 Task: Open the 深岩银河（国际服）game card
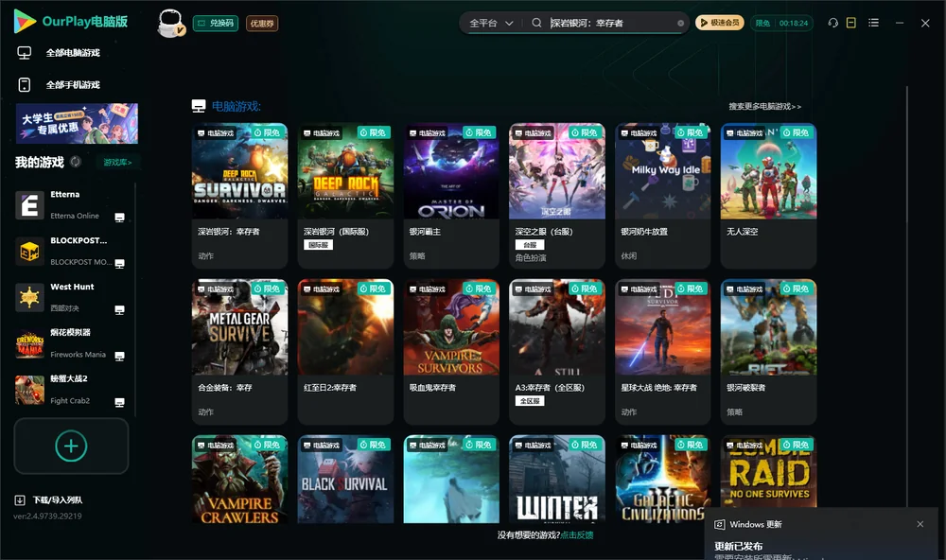pos(345,196)
